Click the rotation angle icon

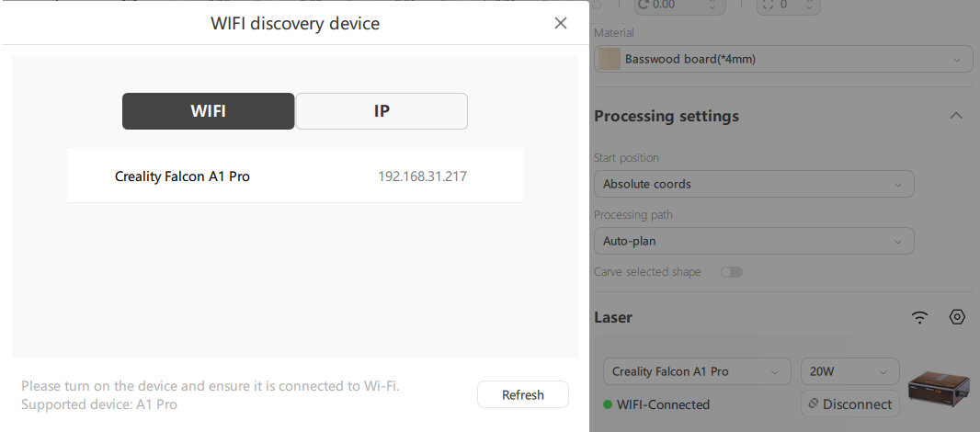643,5
